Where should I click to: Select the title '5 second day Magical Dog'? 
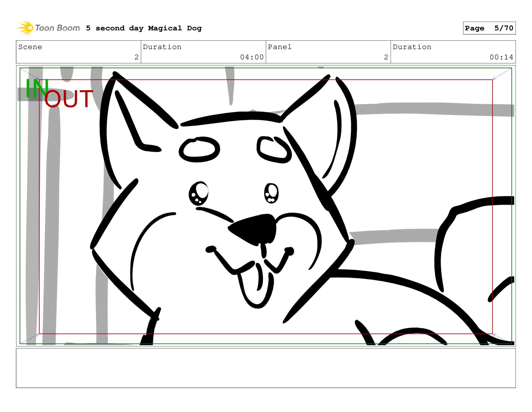[x=144, y=28]
